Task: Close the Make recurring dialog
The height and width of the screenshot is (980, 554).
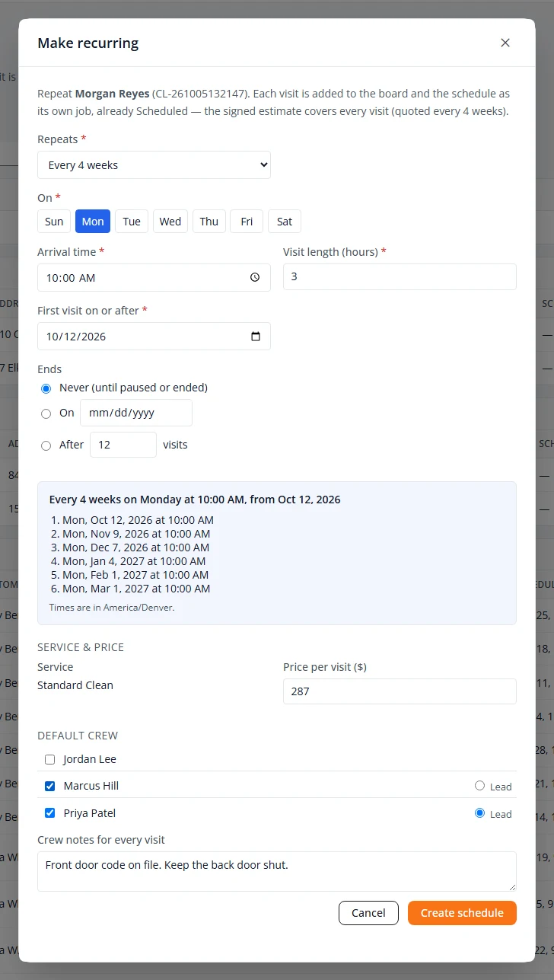Action: pos(505,43)
